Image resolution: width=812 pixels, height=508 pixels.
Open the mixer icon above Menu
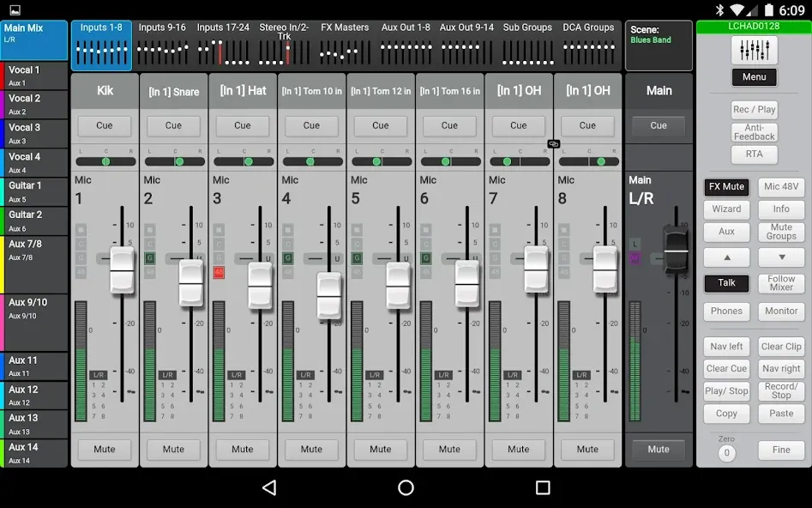pos(754,50)
